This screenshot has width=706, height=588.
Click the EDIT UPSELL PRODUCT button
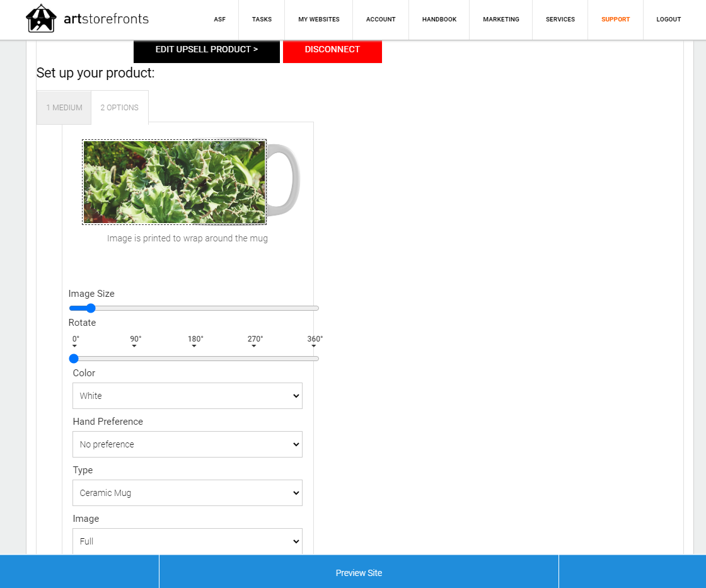pyautogui.click(x=207, y=50)
